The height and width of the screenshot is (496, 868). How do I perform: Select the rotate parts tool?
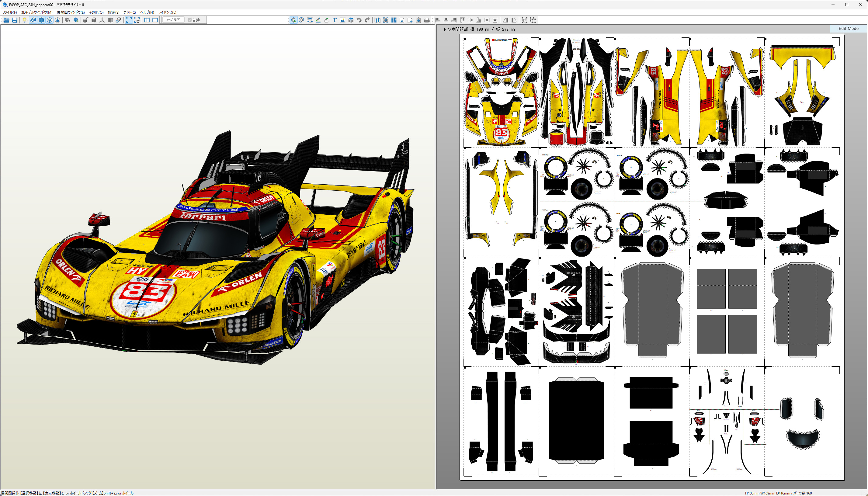(301, 20)
